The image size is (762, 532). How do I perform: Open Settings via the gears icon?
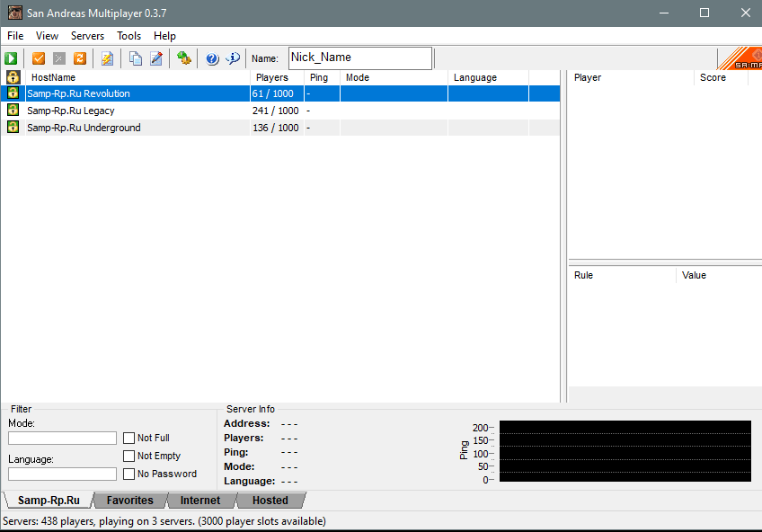point(184,58)
